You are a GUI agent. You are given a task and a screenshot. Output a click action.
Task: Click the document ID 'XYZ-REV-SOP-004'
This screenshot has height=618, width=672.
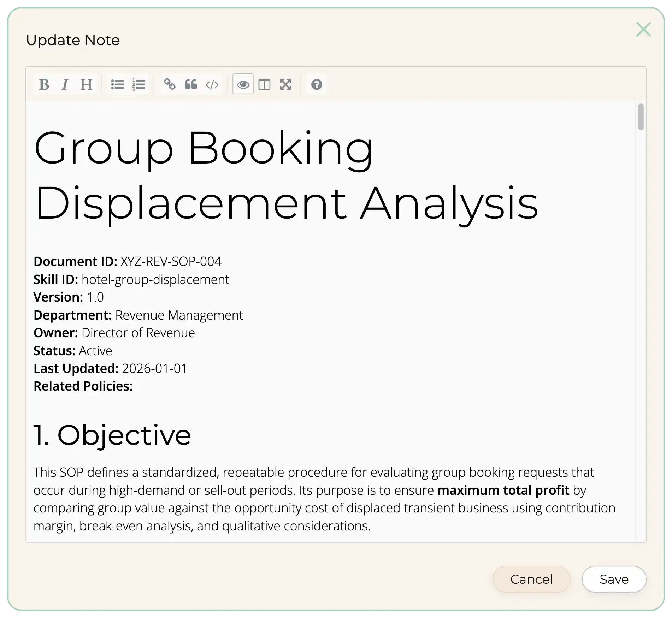(x=171, y=261)
